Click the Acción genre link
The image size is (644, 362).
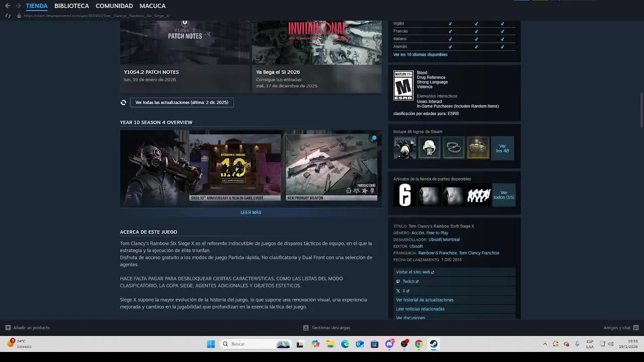click(418, 233)
